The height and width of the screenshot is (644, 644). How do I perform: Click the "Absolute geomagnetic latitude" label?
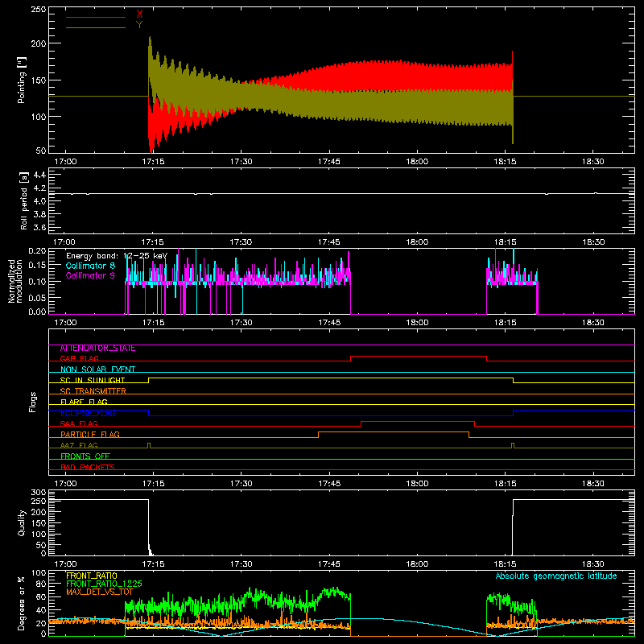coord(556,576)
